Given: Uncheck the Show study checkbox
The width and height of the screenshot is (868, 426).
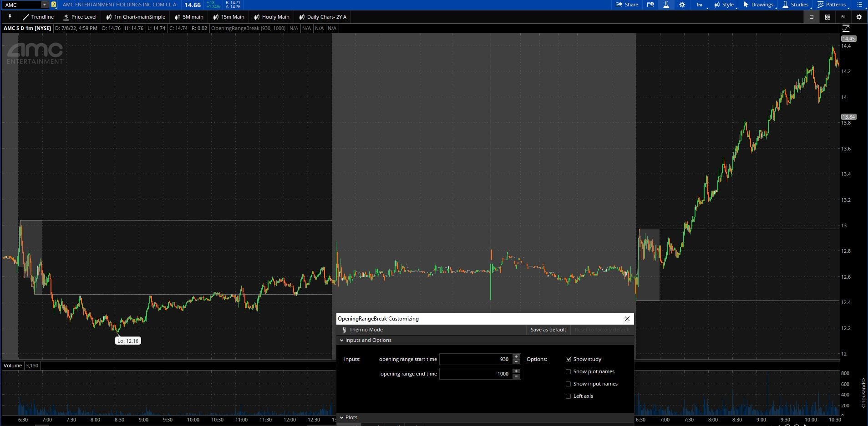Looking at the screenshot, I should click(x=568, y=359).
